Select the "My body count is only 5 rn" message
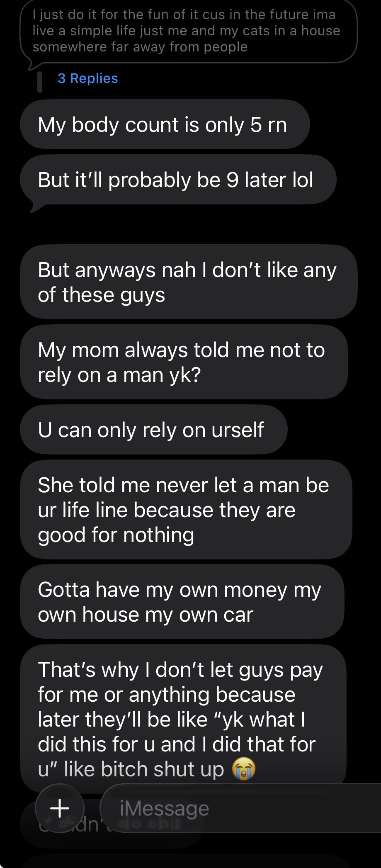The image size is (381, 868). point(165,124)
